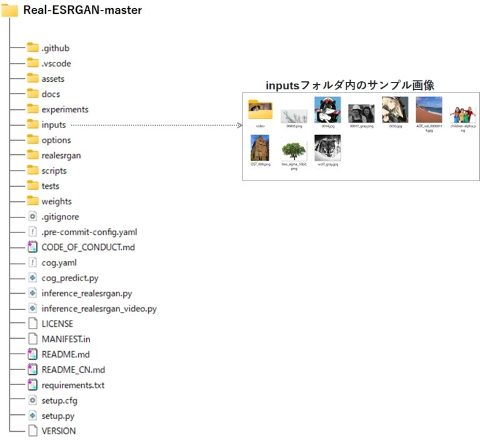Click the weights folder icon
This screenshot has width=480, height=448.
click(33, 201)
